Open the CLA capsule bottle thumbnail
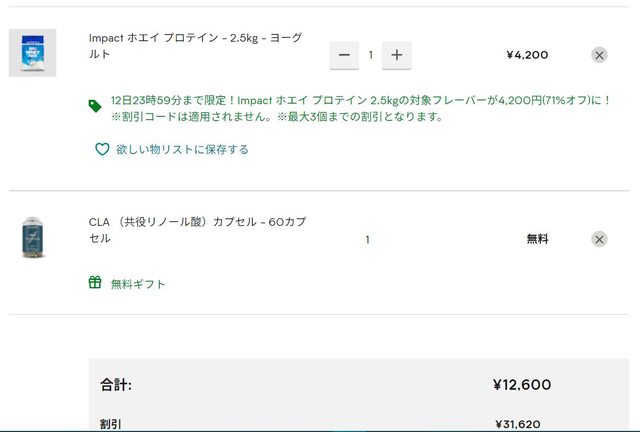The height and width of the screenshot is (432, 640). point(32,238)
